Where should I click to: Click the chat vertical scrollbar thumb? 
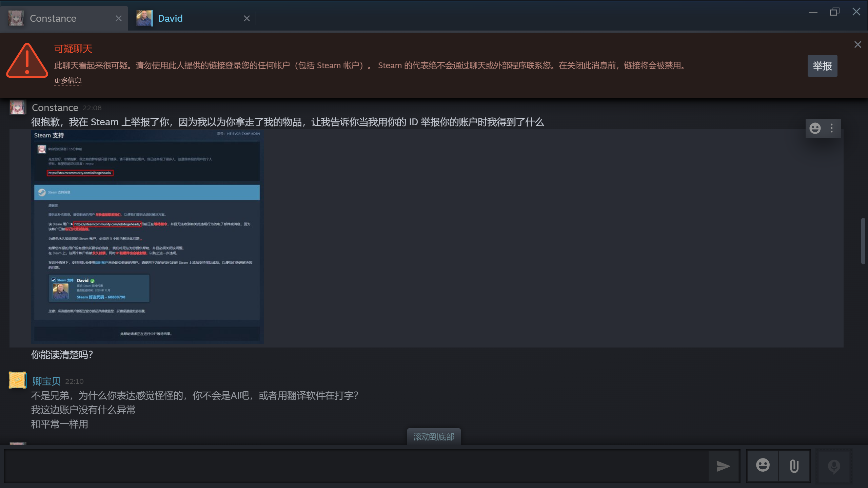[x=863, y=241]
